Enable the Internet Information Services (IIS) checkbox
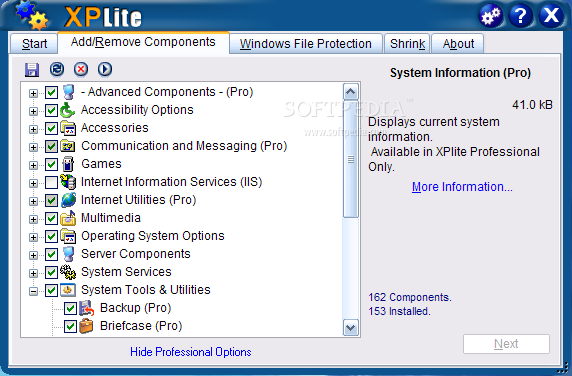Viewport: 572px width, 376px height. pos(51,182)
